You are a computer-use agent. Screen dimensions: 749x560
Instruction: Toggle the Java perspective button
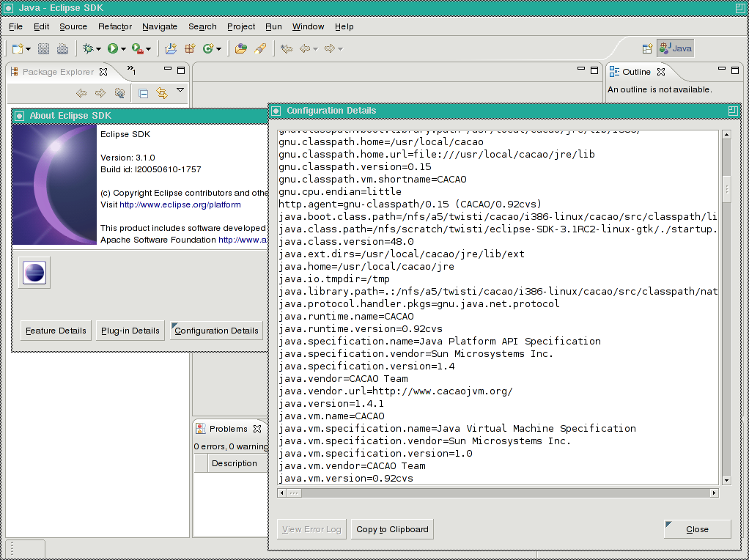click(x=676, y=48)
